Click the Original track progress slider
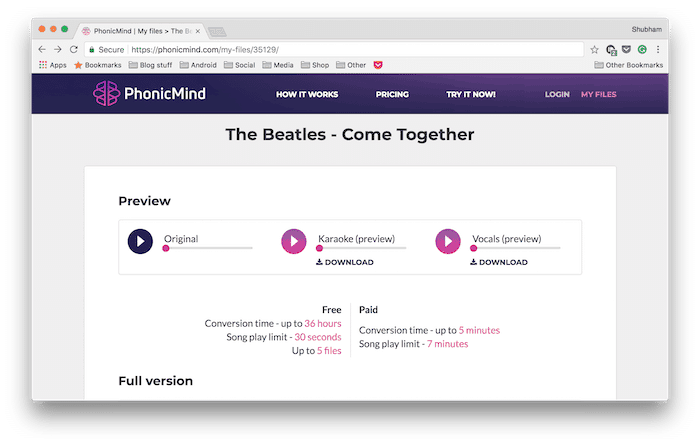This screenshot has width=700, height=446. (x=208, y=248)
